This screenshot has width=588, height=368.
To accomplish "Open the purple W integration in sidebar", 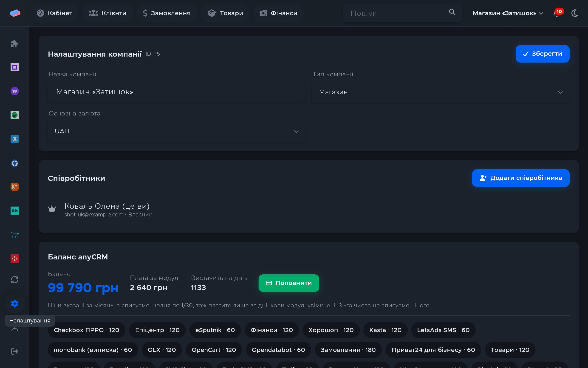I will [x=14, y=91].
